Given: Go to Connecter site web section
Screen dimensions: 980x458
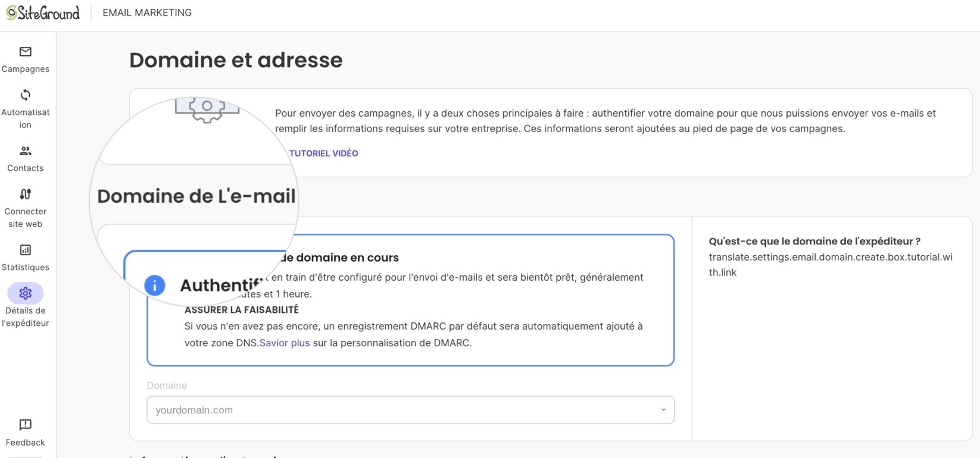Looking at the screenshot, I should (x=25, y=208).
